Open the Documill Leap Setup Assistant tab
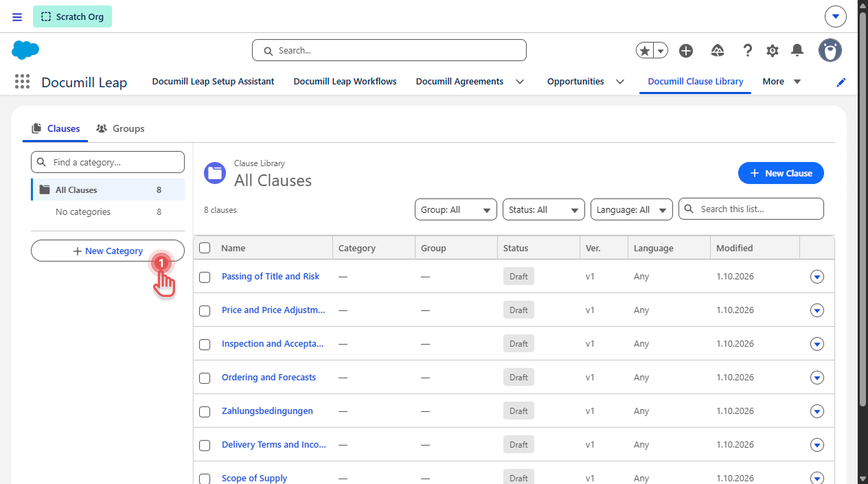Image resolution: width=868 pixels, height=484 pixels. pyautogui.click(x=213, y=81)
